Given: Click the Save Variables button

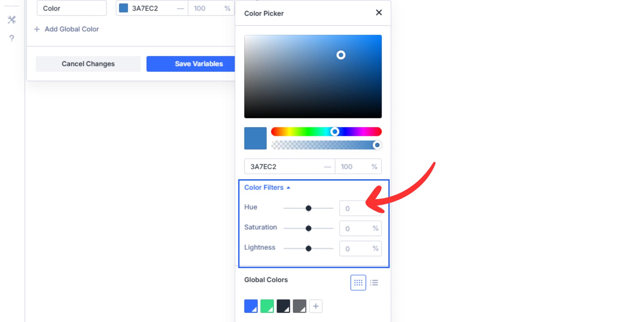Looking at the screenshot, I should click(x=199, y=64).
